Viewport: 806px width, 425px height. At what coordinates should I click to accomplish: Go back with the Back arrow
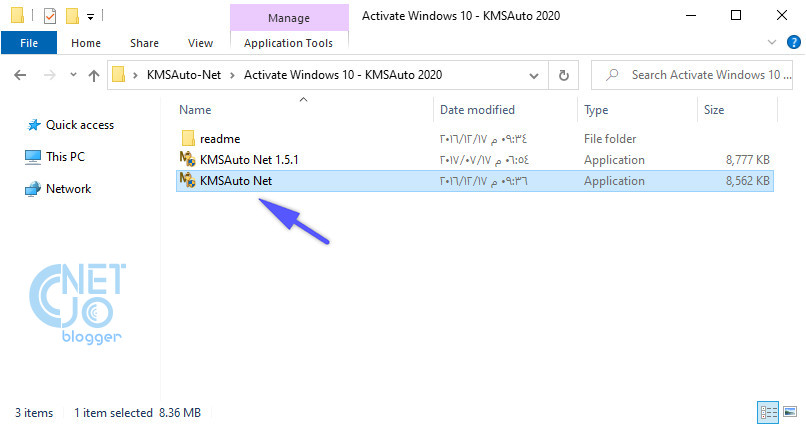click(x=20, y=76)
